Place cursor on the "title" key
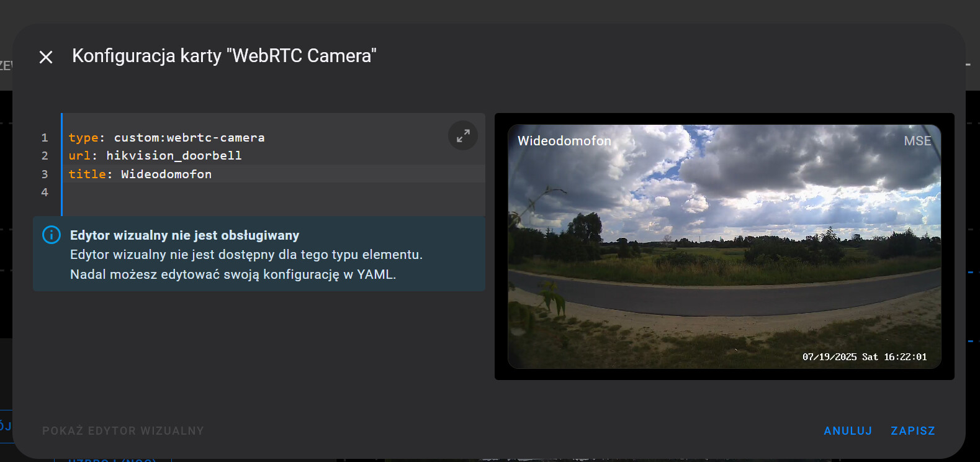This screenshot has width=980, height=462. click(87, 174)
